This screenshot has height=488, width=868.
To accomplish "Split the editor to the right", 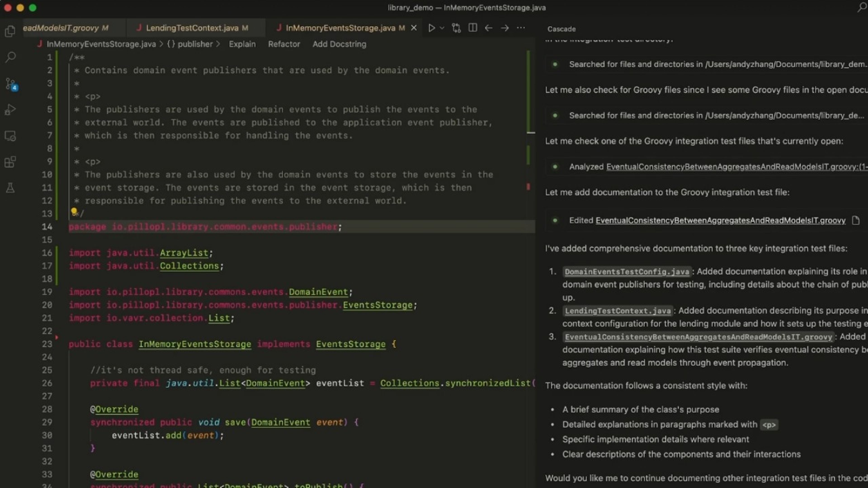I will click(x=473, y=28).
